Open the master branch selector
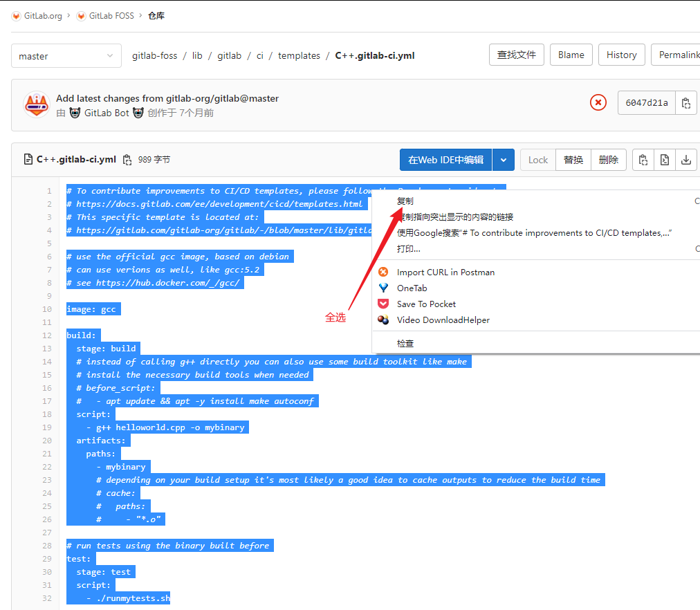The height and width of the screenshot is (610, 700). tap(66, 55)
